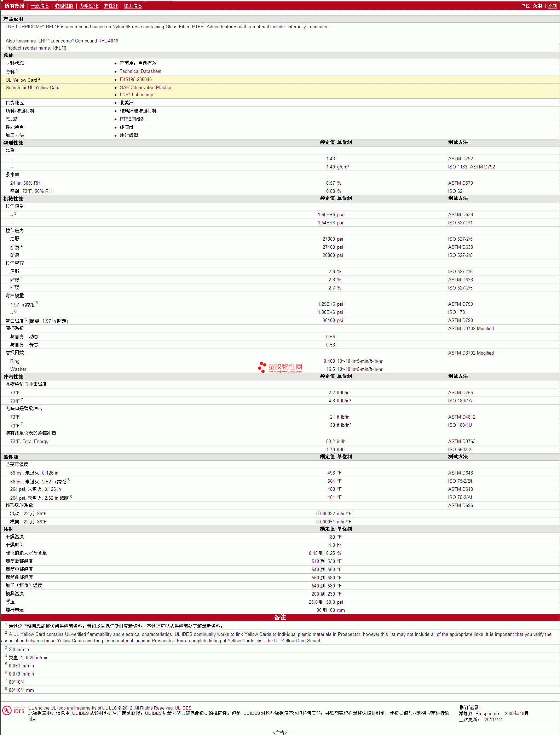Select the 所有数据 tab
This screenshot has width=560, height=735.
coord(15,6)
